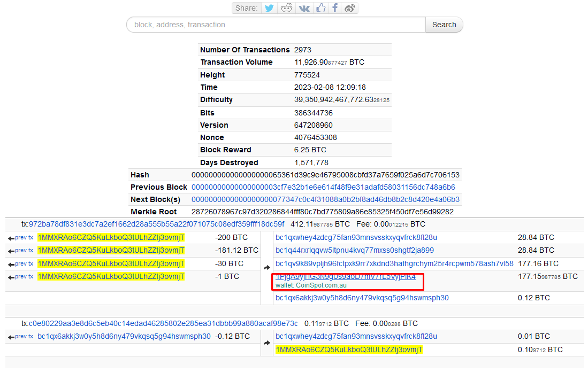Click the block Hash value text
Image resolution: width=588 pixels, height=373 pixels.
coord(325,175)
